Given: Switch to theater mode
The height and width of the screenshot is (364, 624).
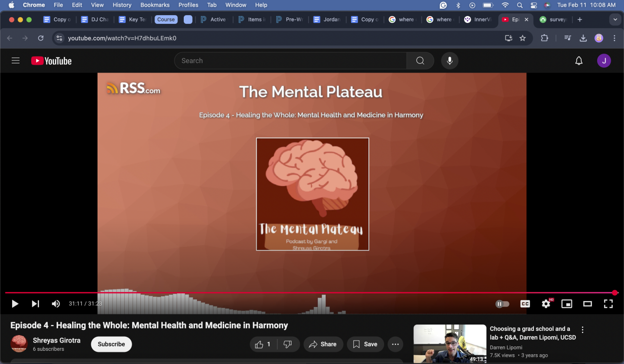Looking at the screenshot, I should pos(587,304).
